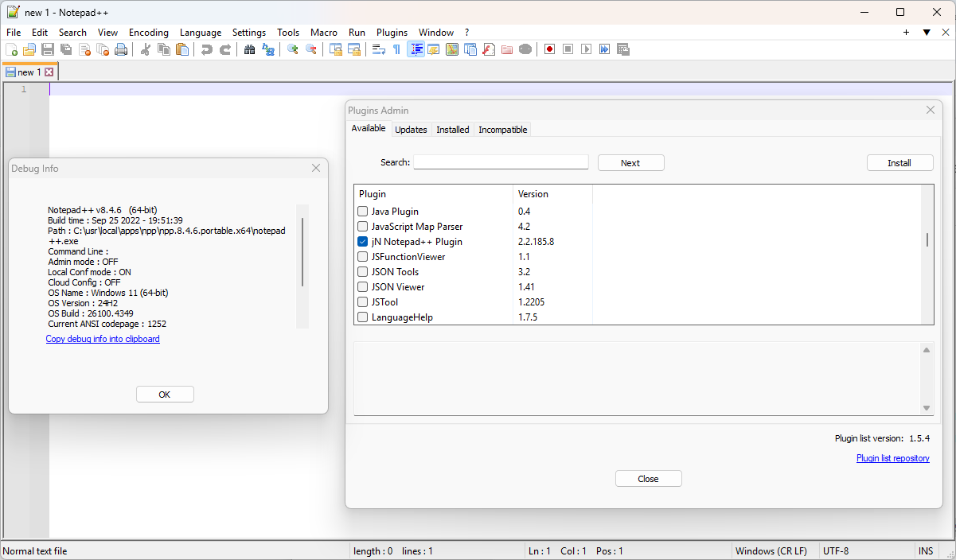This screenshot has width=956, height=560.
Task: Click the Zoom Out magnifier icon
Action: pos(311,49)
